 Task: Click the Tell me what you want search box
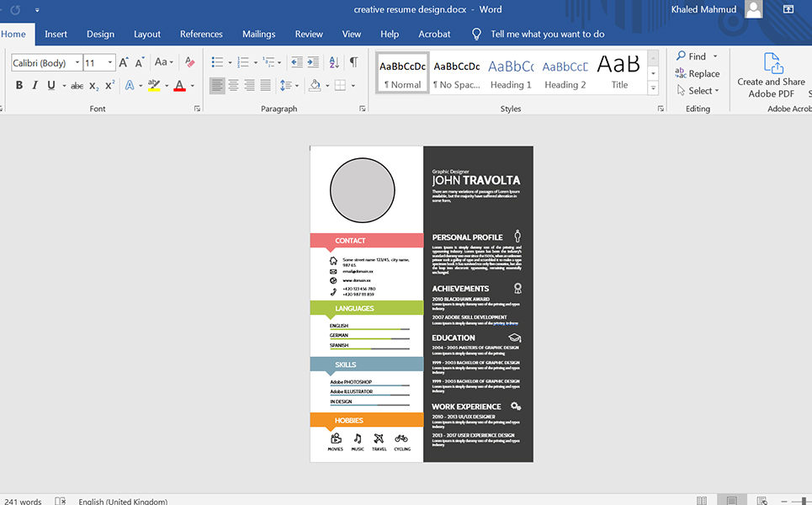point(547,35)
